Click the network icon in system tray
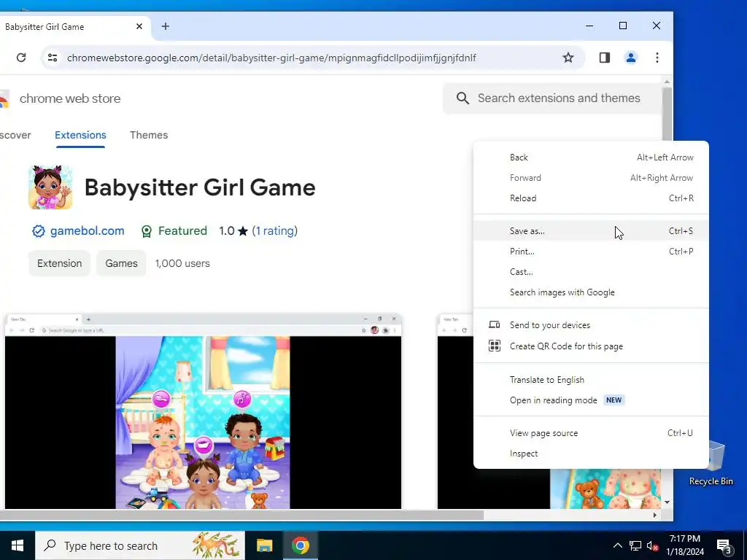 point(635,545)
